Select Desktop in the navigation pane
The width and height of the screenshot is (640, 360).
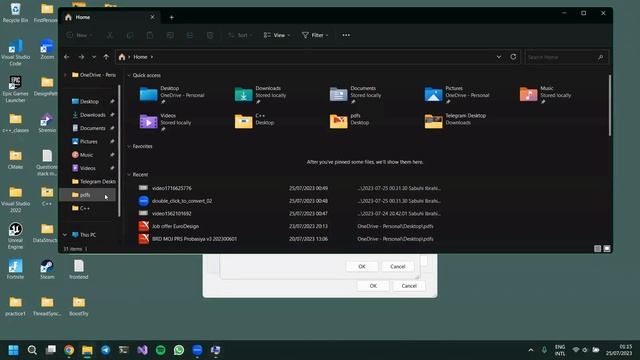[x=89, y=102]
